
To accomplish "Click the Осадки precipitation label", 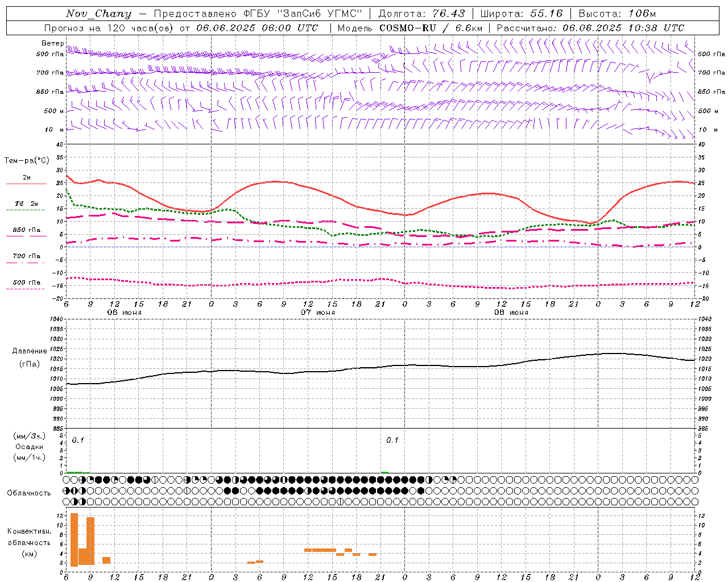I will (30, 447).
